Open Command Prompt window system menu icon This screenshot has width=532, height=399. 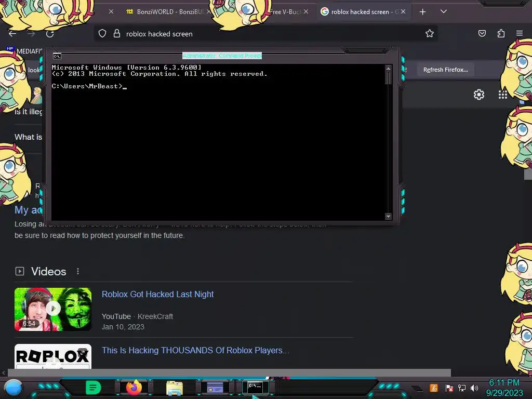pos(57,56)
